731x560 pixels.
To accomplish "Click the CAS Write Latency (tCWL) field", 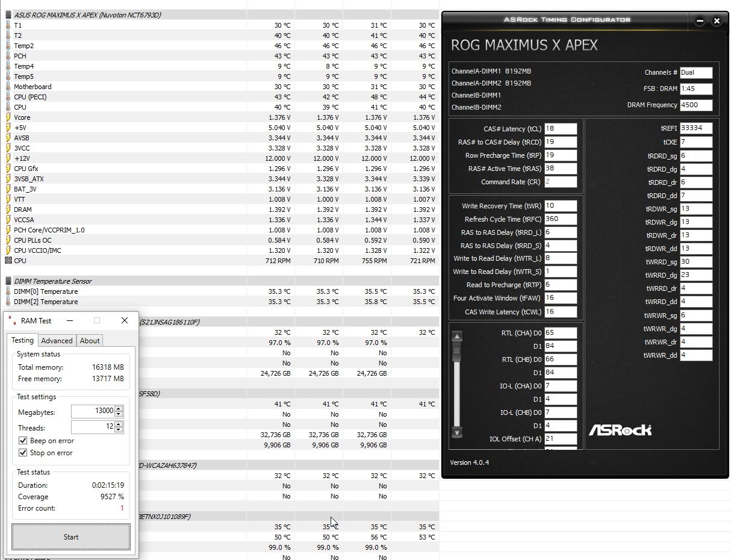I will click(x=561, y=311).
